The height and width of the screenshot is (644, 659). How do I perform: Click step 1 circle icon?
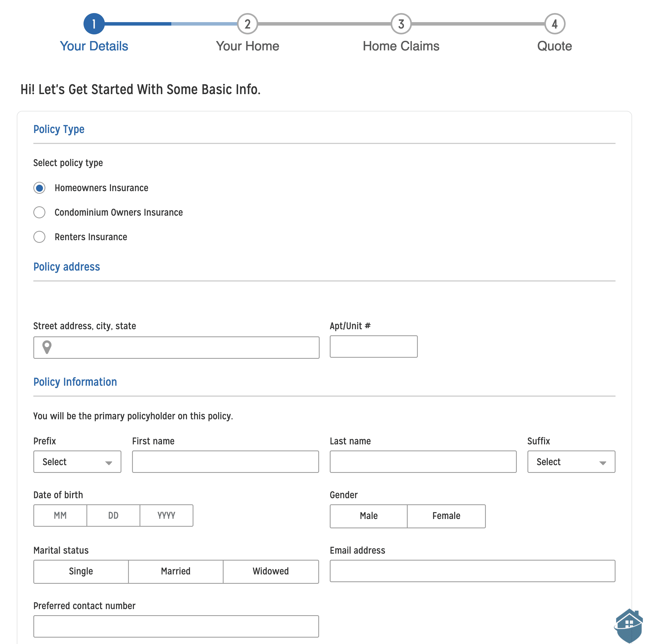tap(94, 24)
